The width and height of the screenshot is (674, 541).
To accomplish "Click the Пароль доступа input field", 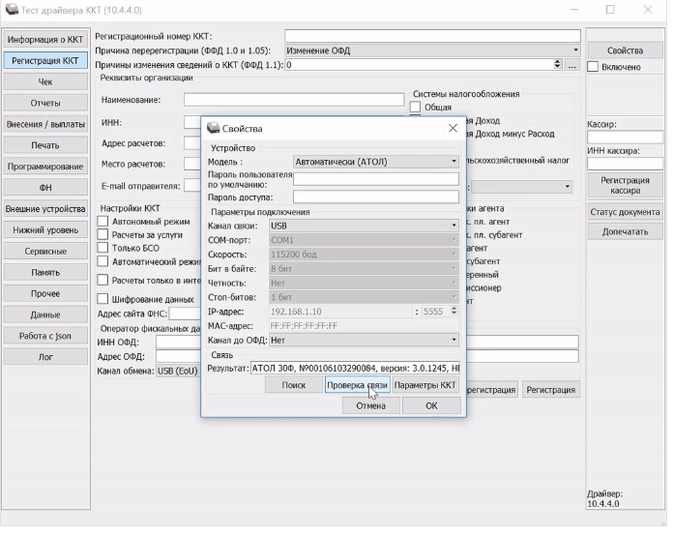I will pyautogui.click(x=376, y=197).
